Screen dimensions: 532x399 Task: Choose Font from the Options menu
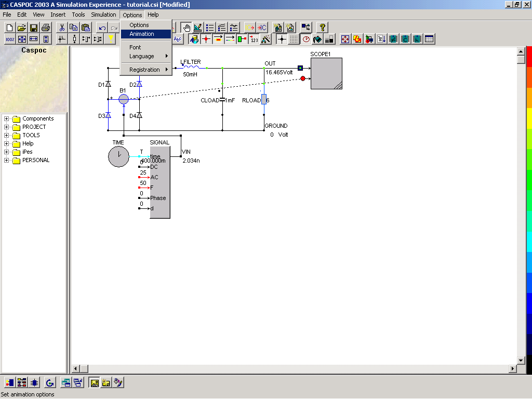click(146, 47)
